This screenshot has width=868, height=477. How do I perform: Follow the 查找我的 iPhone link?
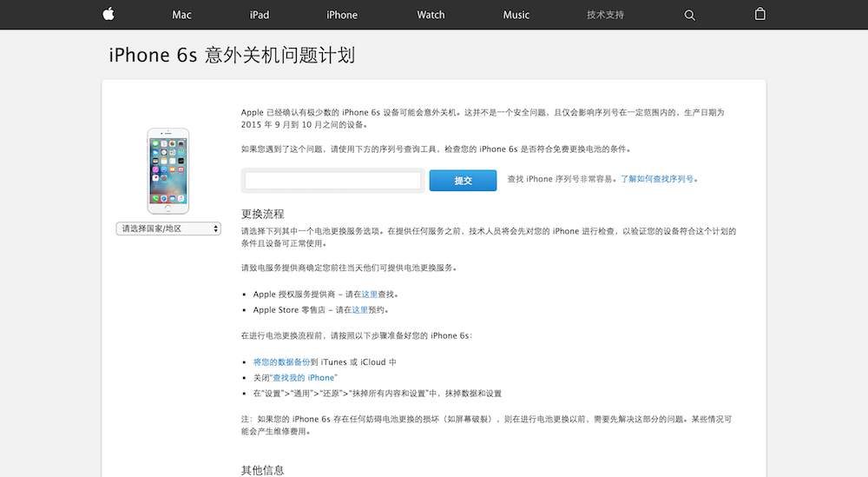click(304, 378)
